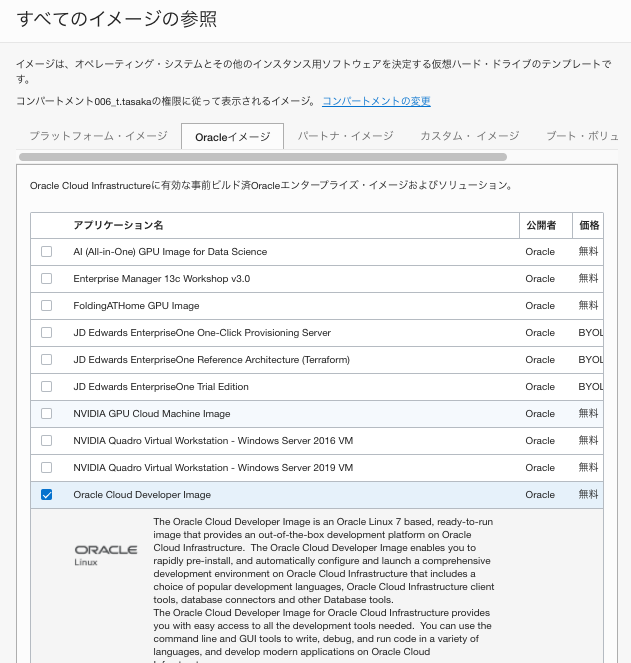Click 'NVIDIA Quadro Virtual Workstation - Windows Server 2019 VM'

[x=213, y=468]
